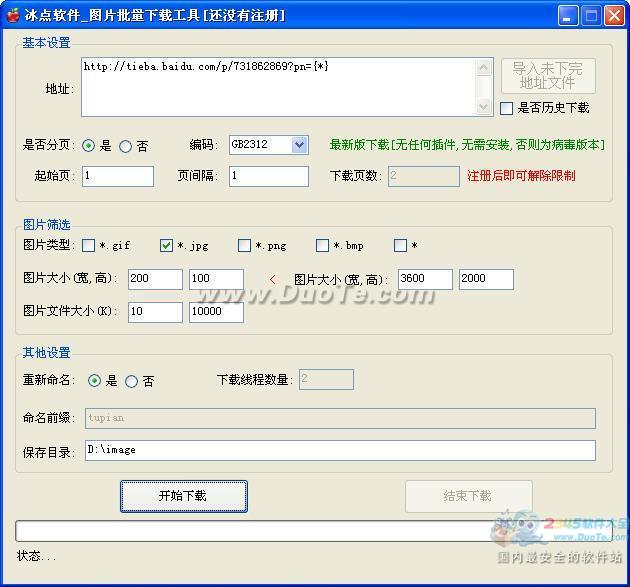Image resolution: width=630 pixels, height=587 pixels.
Task: Click the 命名前缀 tupian field
Action: click(340, 418)
